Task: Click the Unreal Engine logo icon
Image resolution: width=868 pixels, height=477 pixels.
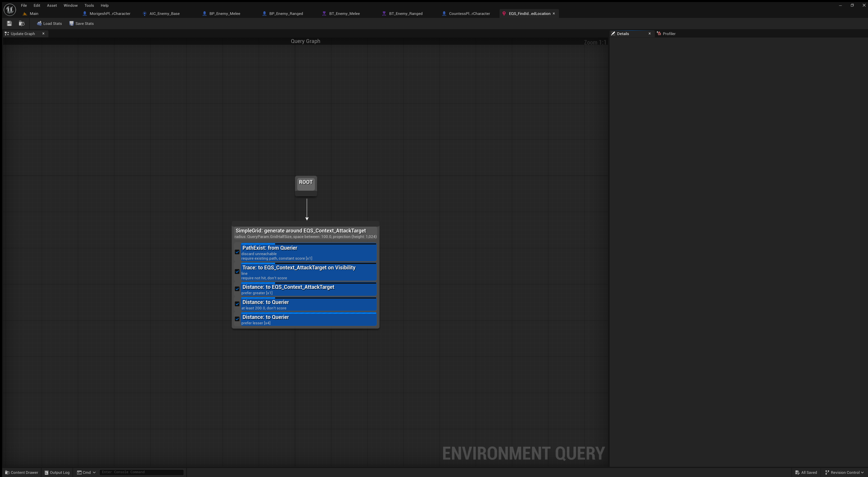Action: [10, 9]
